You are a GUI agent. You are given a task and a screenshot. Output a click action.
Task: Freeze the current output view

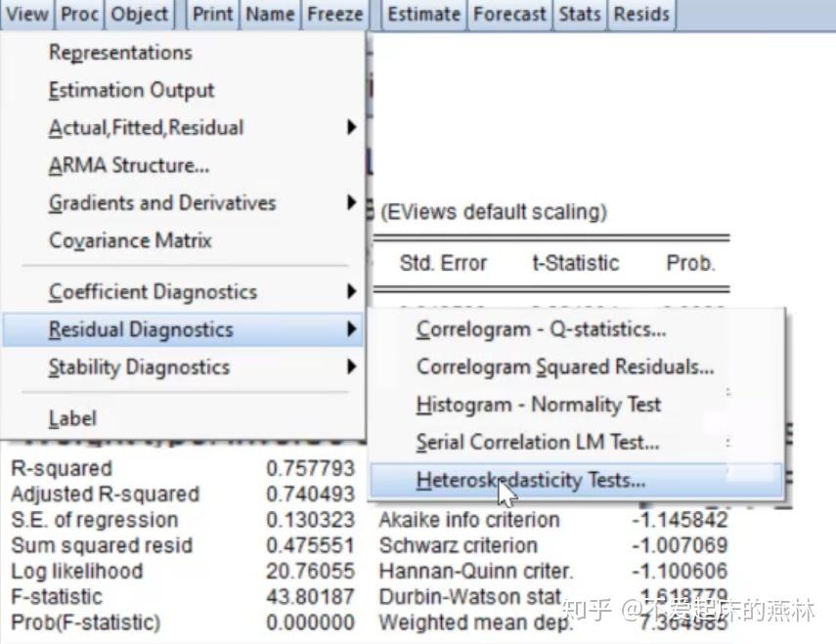coord(334,14)
